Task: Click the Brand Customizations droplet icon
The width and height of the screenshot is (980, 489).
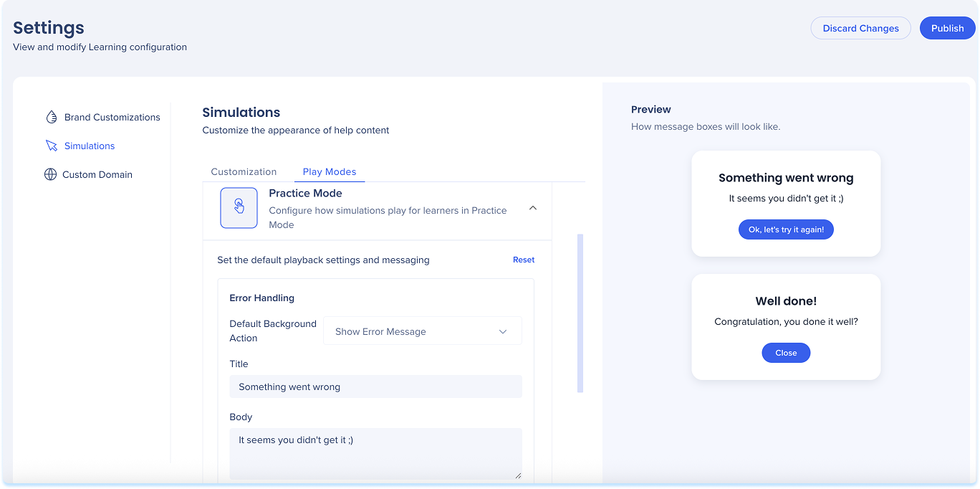Action: tap(52, 117)
